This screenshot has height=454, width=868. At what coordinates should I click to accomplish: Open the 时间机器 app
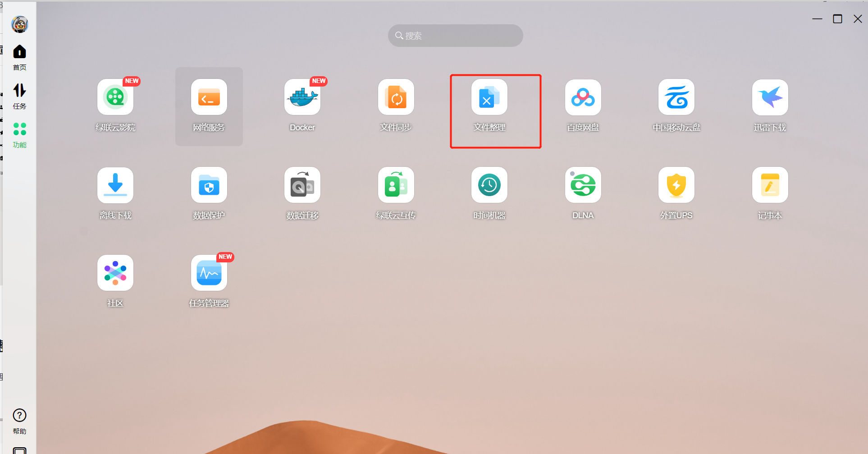[x=489, y=185]
